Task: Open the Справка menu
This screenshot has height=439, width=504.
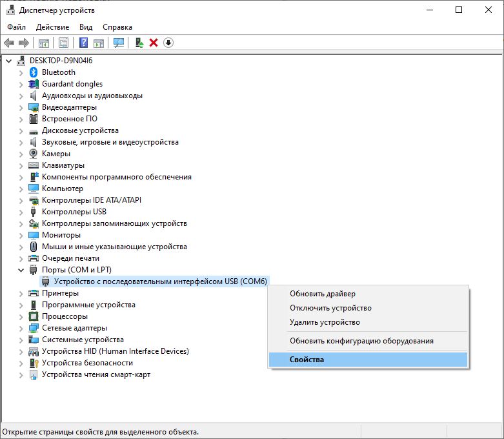Action: (x=117, y=27)
